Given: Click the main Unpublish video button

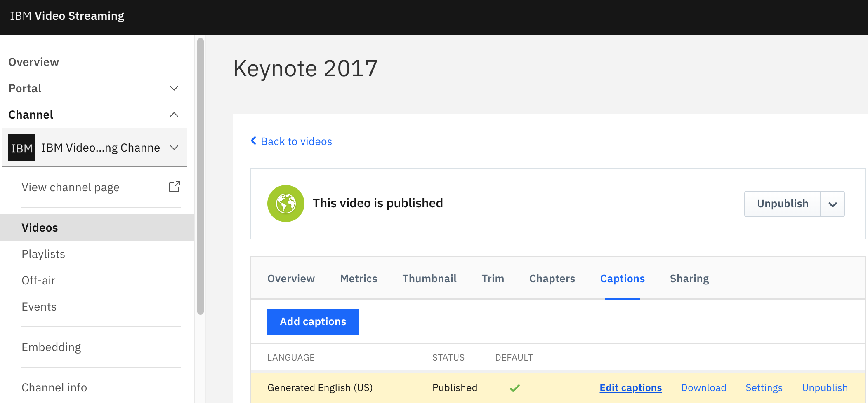Looking at the screenshot, I should 783,204.
